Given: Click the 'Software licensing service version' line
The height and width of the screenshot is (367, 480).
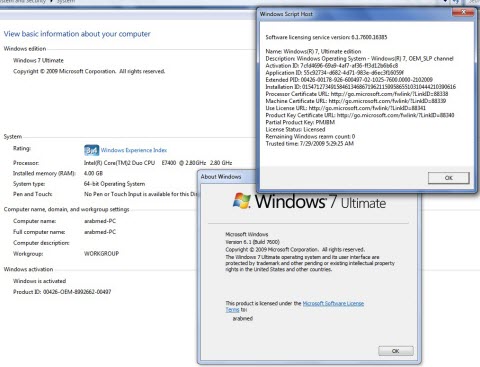Looking at the screenshot, I should (326, 37).
